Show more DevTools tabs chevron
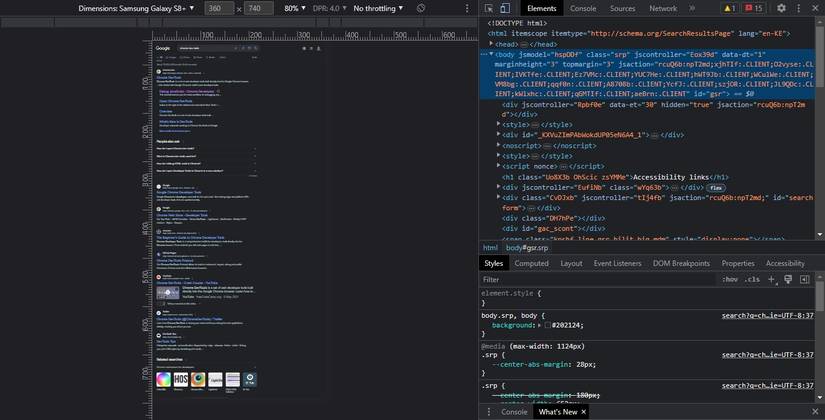 pos(691,8)
